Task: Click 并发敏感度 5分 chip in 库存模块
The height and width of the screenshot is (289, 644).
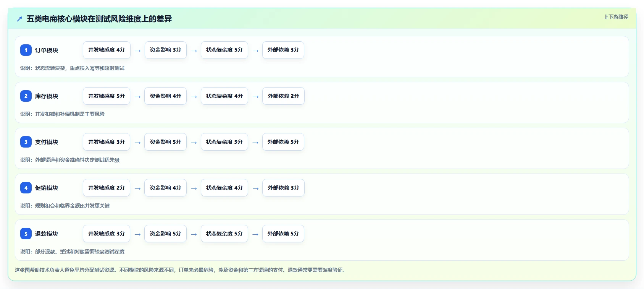Action: tap(107, 96)
